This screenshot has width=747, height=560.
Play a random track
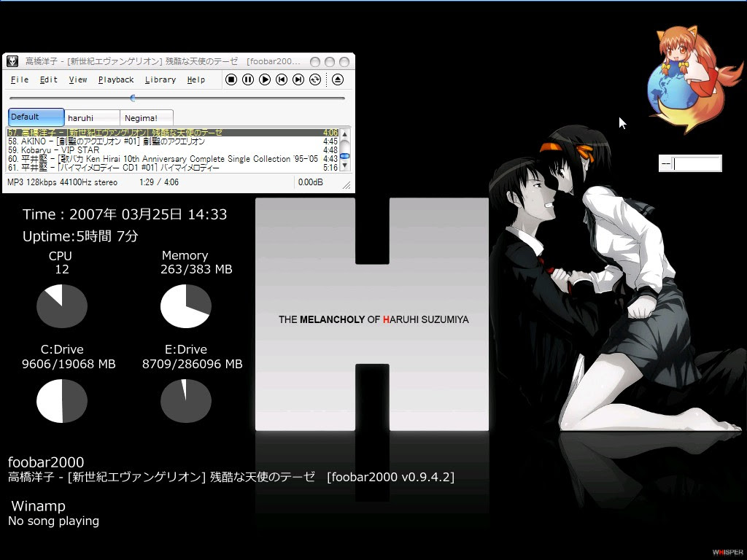click(x=315, y=79)
